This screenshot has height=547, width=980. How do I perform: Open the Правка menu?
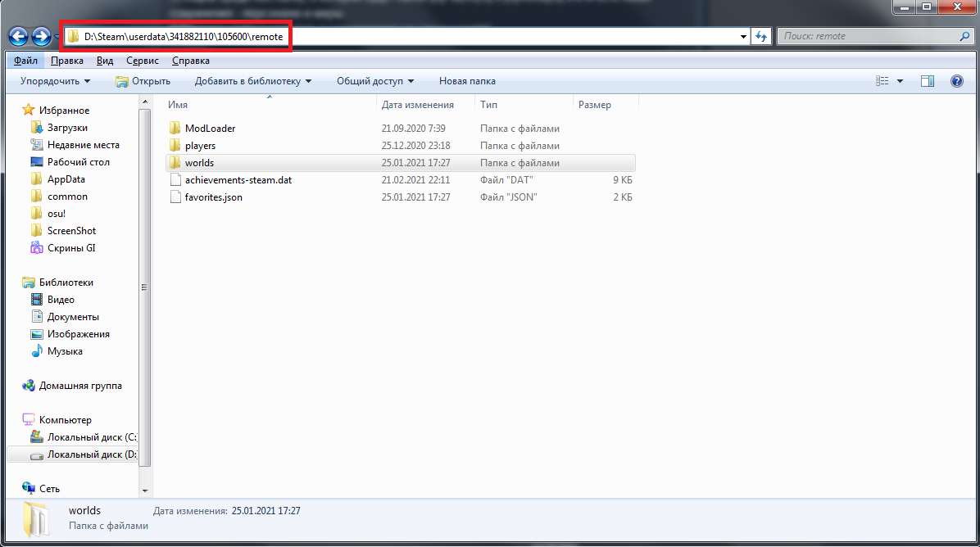point(67,61)
